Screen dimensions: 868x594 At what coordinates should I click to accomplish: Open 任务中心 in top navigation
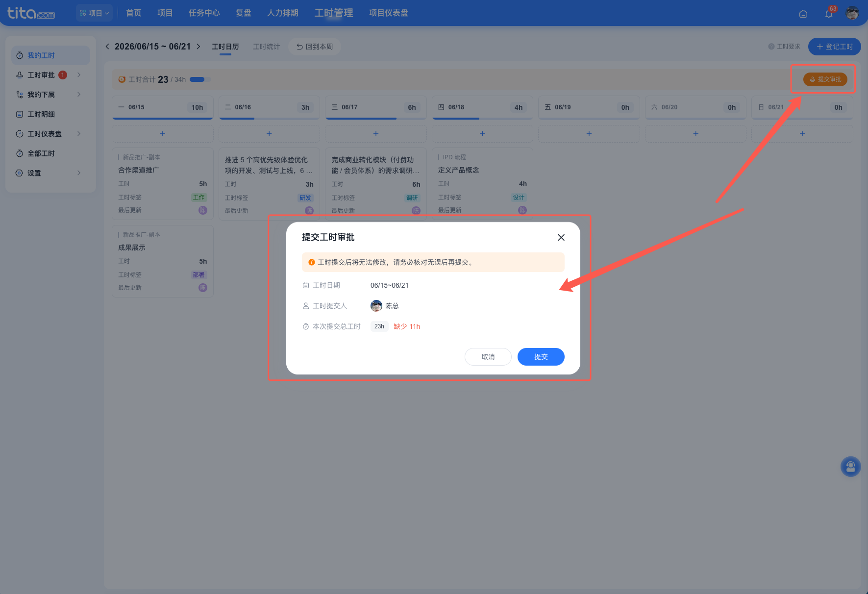(x=204, y=13)
